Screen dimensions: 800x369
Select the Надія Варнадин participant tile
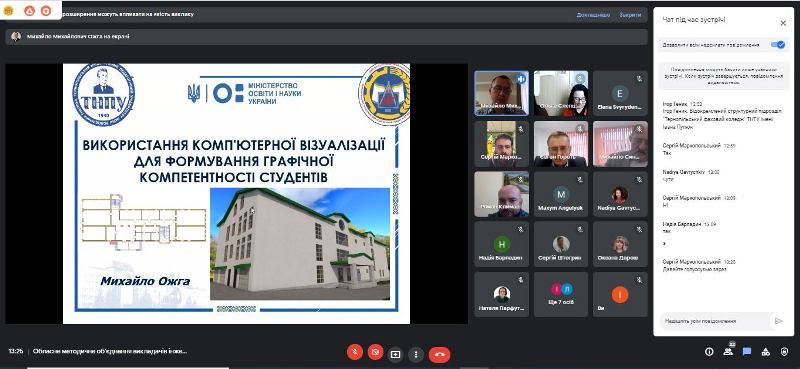tap(502, 244)
